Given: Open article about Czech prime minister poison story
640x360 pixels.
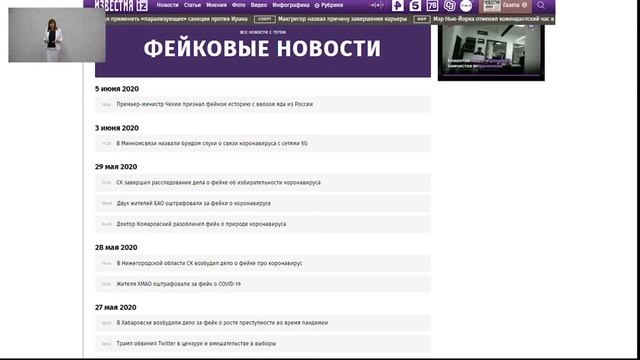Looking at the screenshot, I should coord(263,104).
